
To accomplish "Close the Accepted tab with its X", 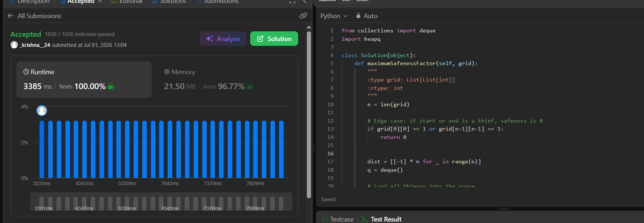I will tap(100, 1).
